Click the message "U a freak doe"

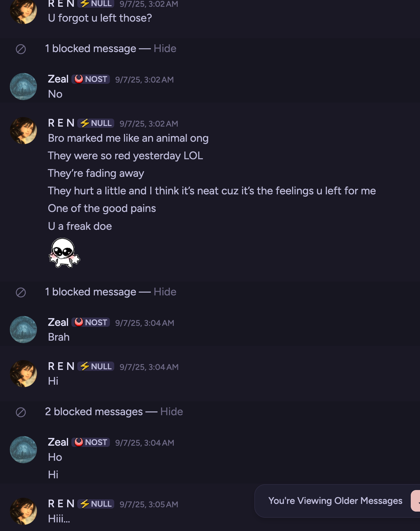(x=80, y=226)
